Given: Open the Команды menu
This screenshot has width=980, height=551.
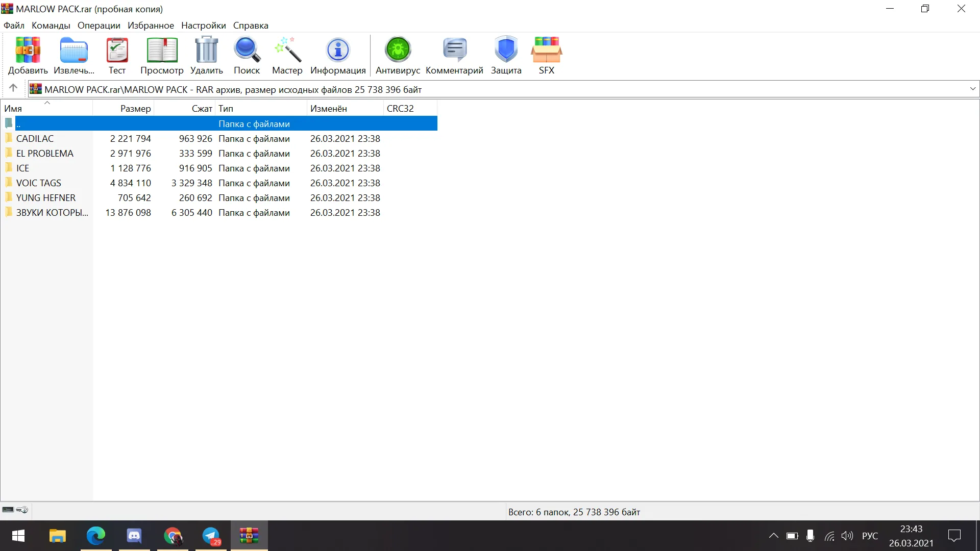Looking at the screenshot, I should [x=51, y=26].
